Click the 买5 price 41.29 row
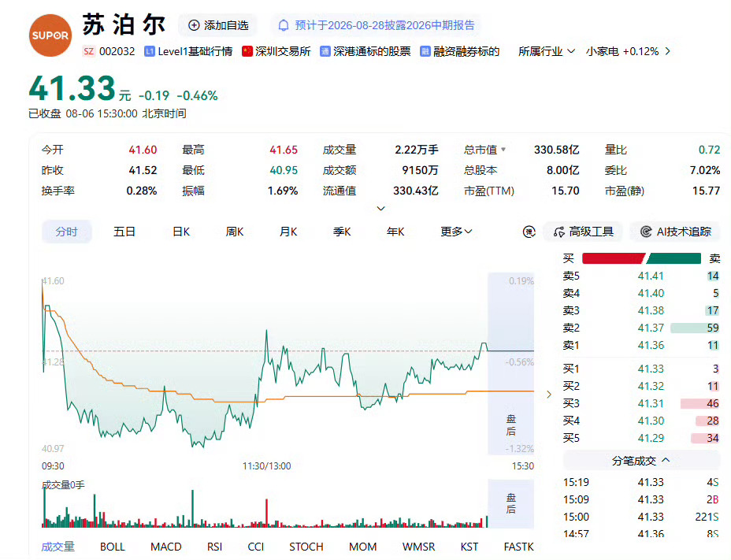Screen dimensions: 731x560 tap(641, 438)
